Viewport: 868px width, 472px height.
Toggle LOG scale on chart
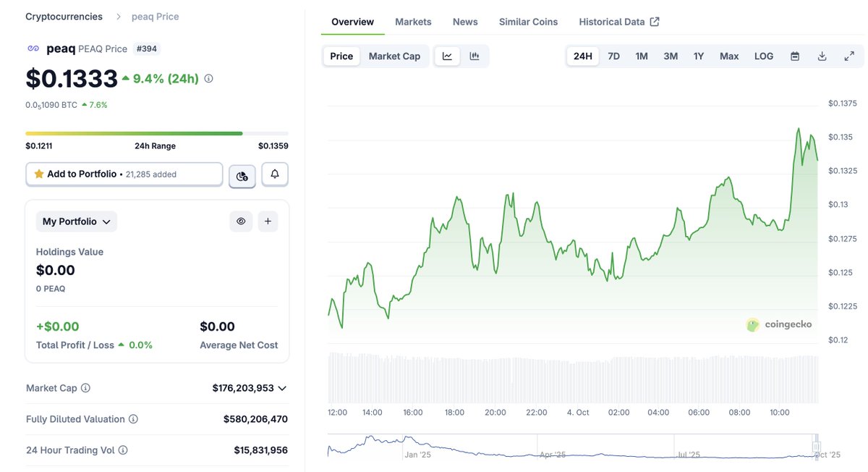click(764, 56)
